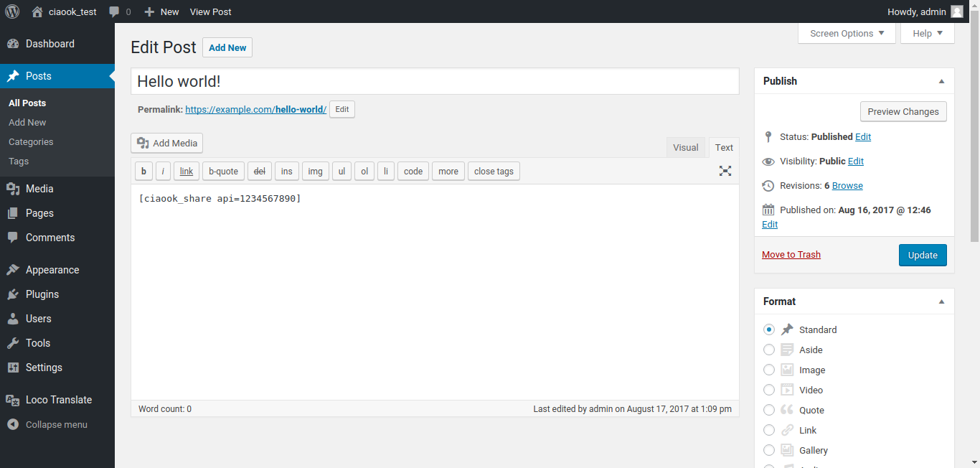
Task: Click the Image format icon
Action: pos(787,370)
